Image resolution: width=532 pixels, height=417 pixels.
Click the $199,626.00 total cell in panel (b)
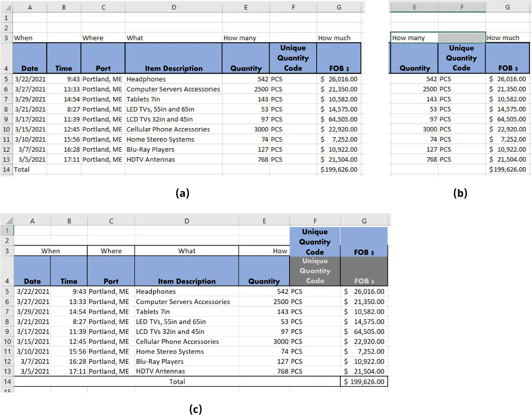pyautogui.click(x=508, y=169)
